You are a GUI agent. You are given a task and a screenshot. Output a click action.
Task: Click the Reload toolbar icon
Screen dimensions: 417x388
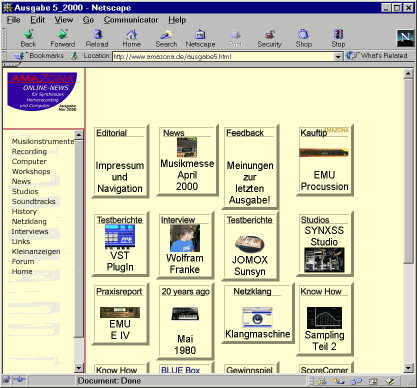pos(97,34)
